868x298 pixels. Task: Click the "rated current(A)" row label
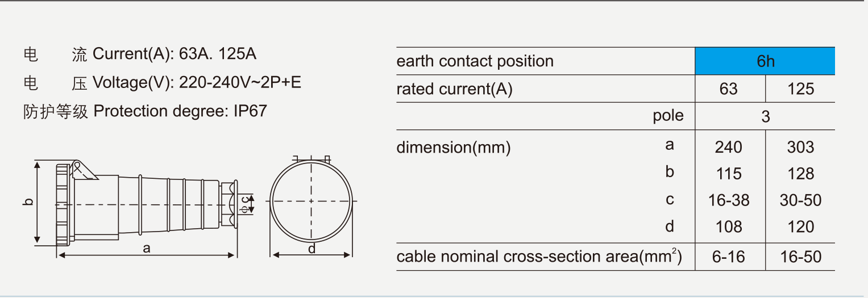[454, 89]
